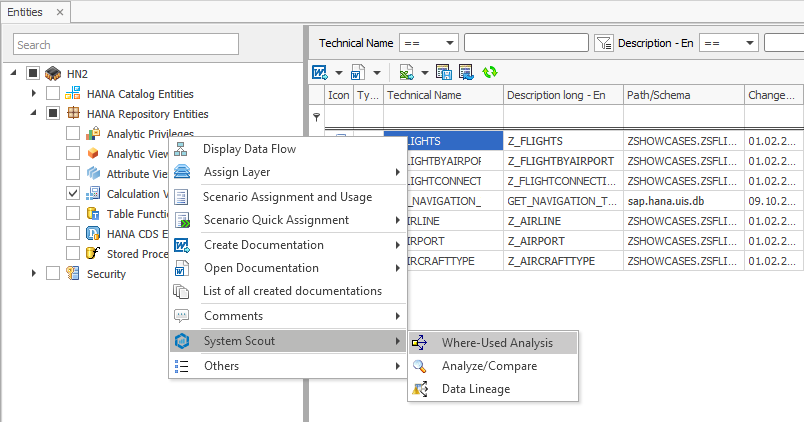Viewport: 804px width, 422px height.
Task: Sort by Description long - En column header
Action: point(562,95)
